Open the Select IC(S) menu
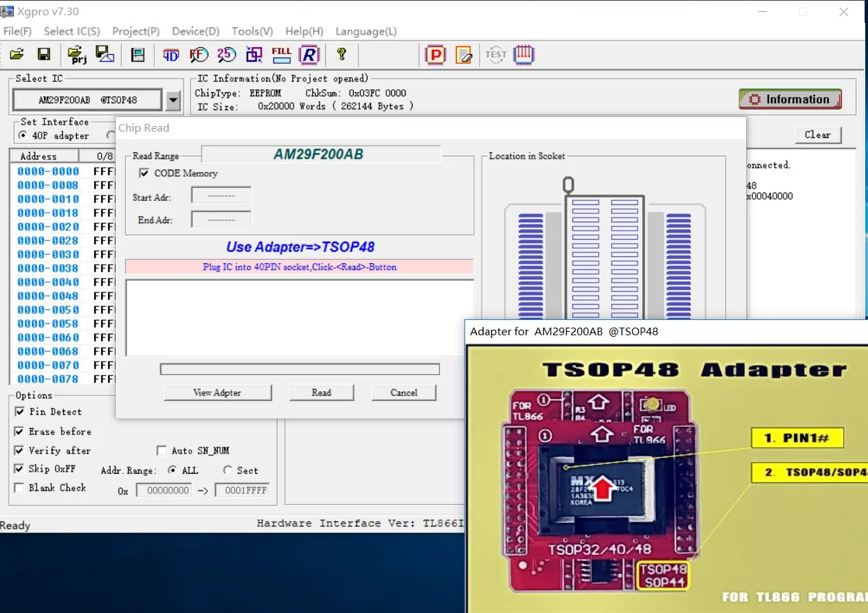 tap(71, 31)
